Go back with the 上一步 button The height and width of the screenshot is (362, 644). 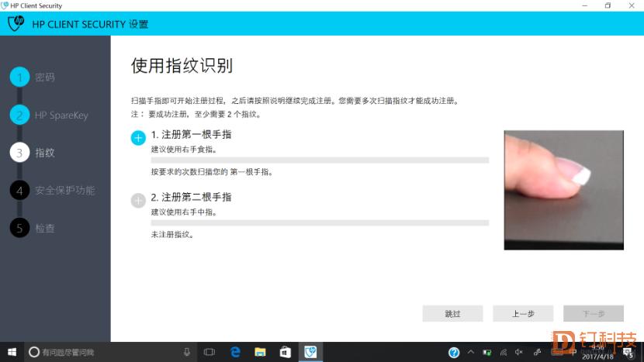523,314
